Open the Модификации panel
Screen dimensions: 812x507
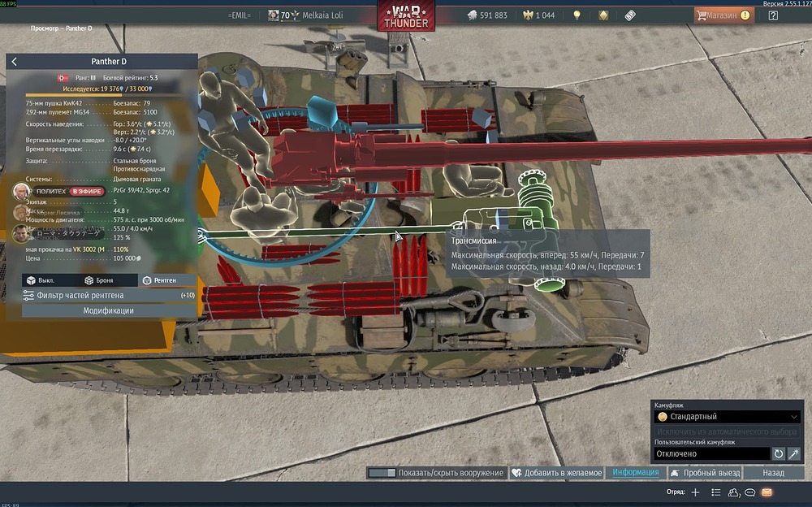pyautogui.click(x=109, y=310)
